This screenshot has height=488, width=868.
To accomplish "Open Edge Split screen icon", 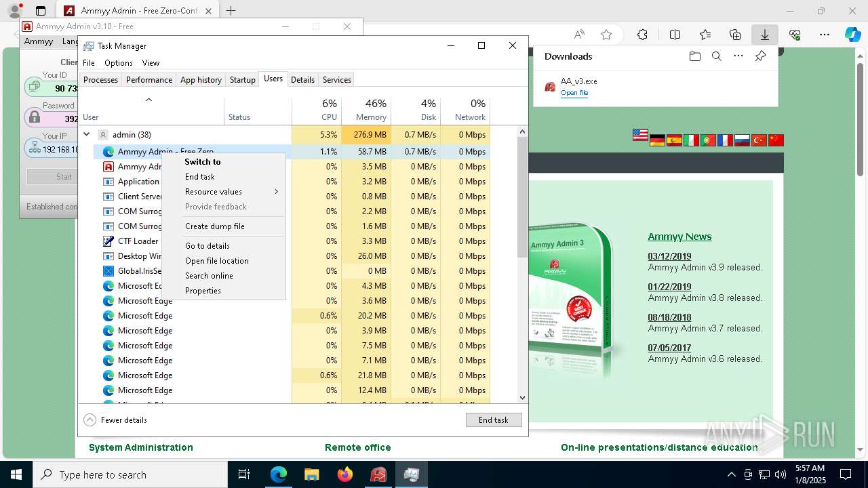I will click(x=675, y=35).
